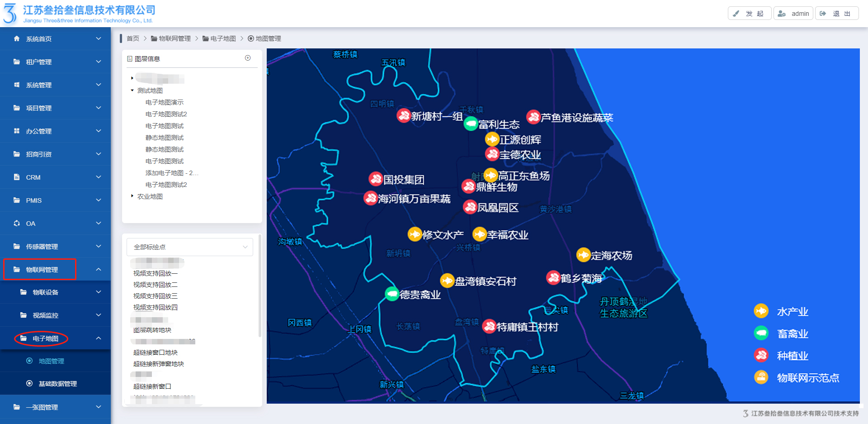Click the yellow marker for 修文水产

tap(415, 234)
